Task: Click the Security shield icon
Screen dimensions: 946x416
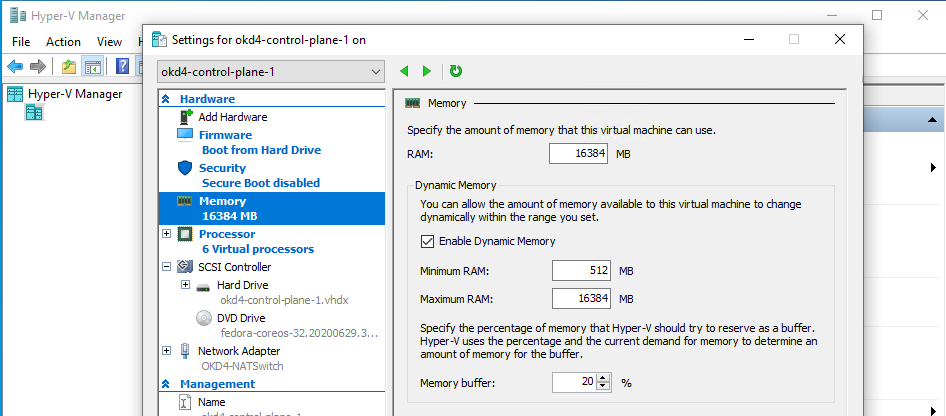Action: coord(185,168)
